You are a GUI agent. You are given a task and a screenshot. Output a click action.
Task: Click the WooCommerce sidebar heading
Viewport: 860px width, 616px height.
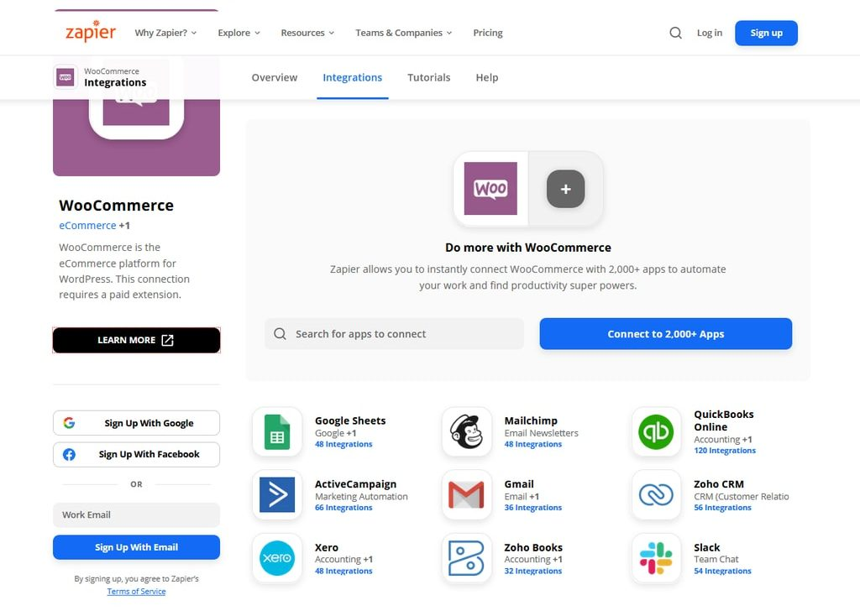(116, 205)
